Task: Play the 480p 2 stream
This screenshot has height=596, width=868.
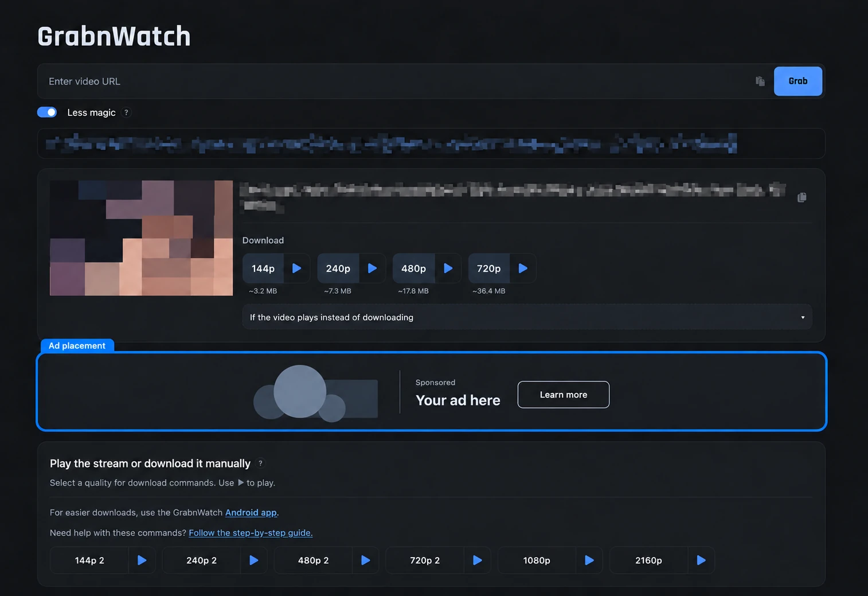Action: coord(366,560)
